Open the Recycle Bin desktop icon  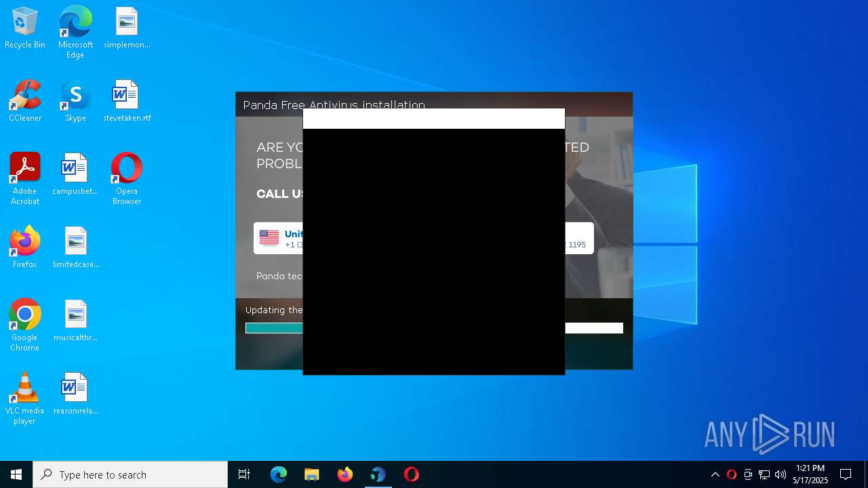[x=25, y=28]
